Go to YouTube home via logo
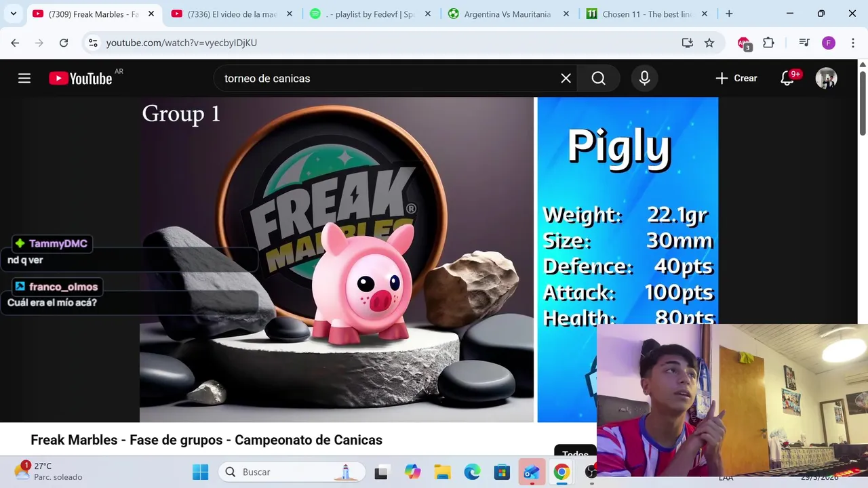 coord(81,79)
